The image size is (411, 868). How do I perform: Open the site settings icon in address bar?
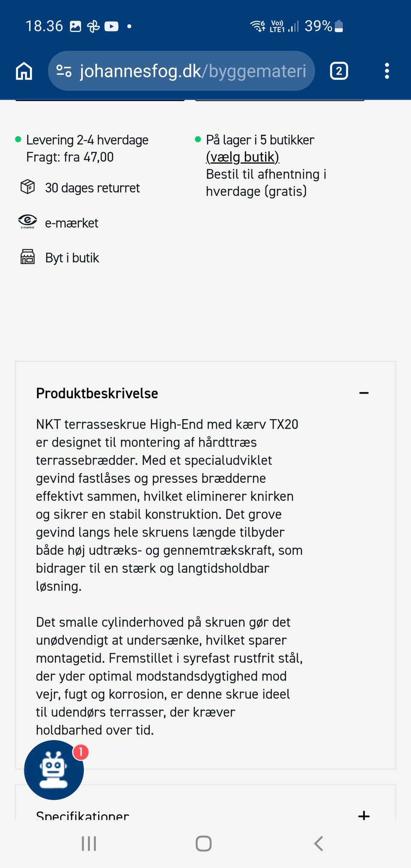point(64,71)
